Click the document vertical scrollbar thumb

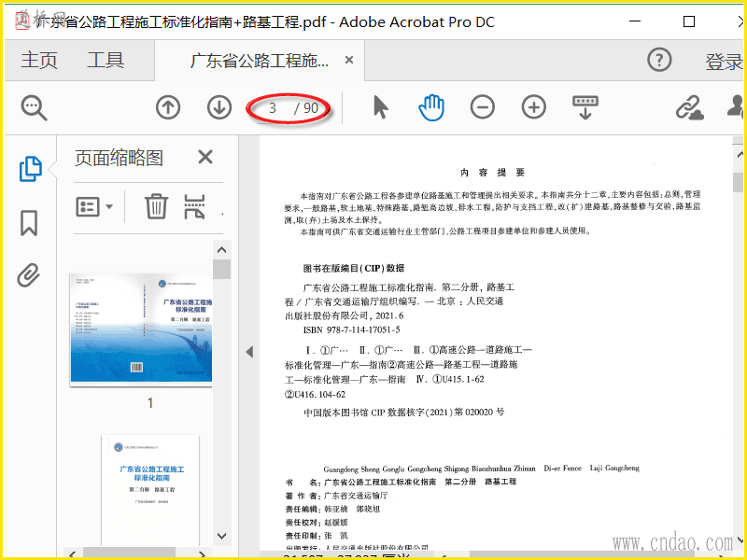point(739,182)
